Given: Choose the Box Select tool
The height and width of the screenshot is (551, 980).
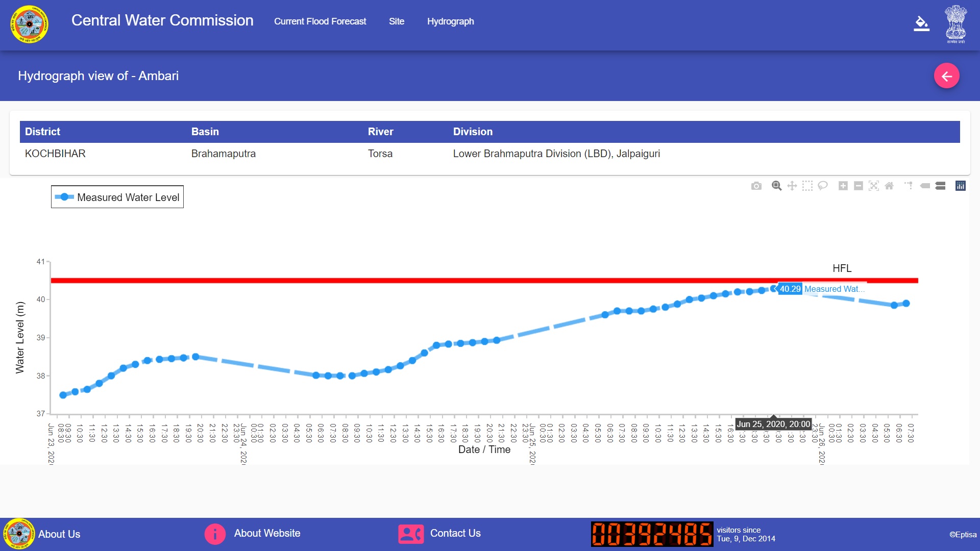Looking at the screenshot, I should click(x=807, y=186).
